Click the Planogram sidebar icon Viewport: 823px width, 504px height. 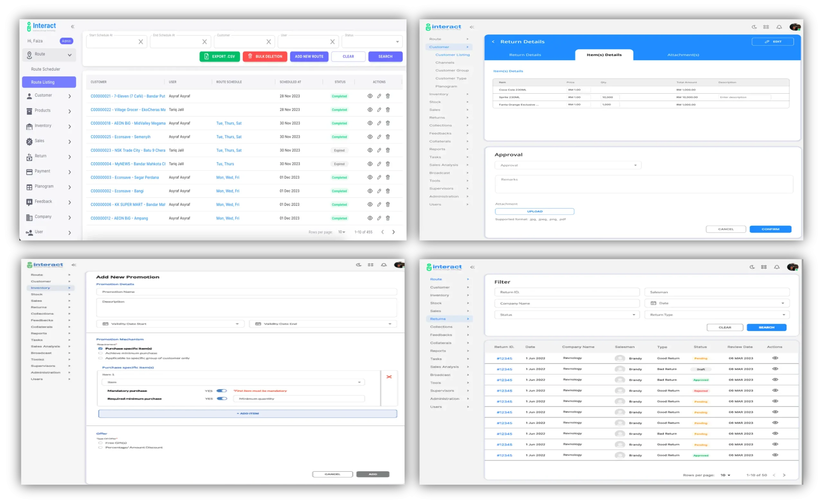coord(29,187)
